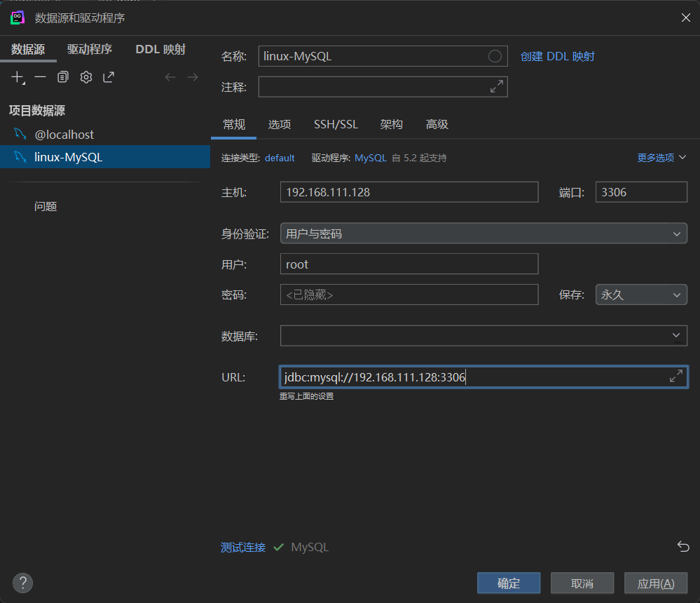Close the data sources dialog
The height and width of the screenshot is (603, 700).
[x=686, y=18]
